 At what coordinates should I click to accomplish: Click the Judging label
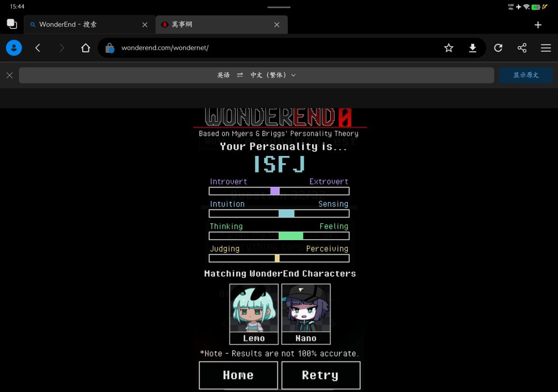tap(225, 248)
